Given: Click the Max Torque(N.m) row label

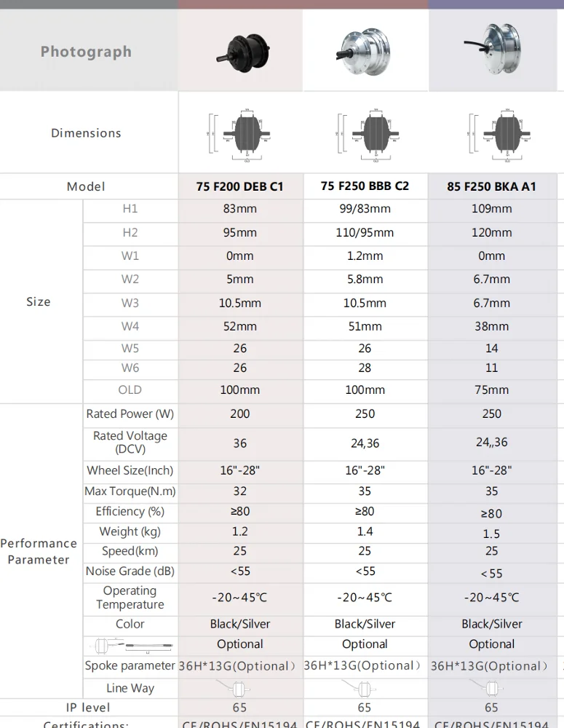Looking at the screenshot, I should click(x=130, y=491).
